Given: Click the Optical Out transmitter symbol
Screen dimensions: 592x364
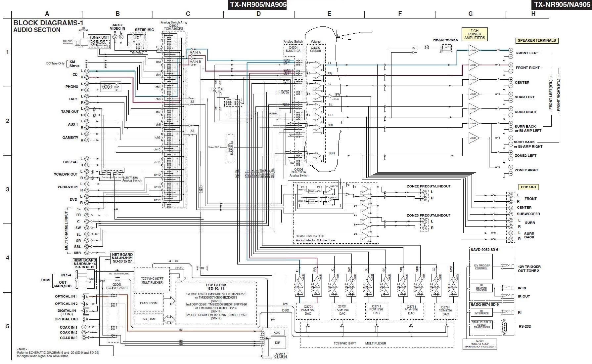Looking at the screenshot, I should (x=86, y=319).
